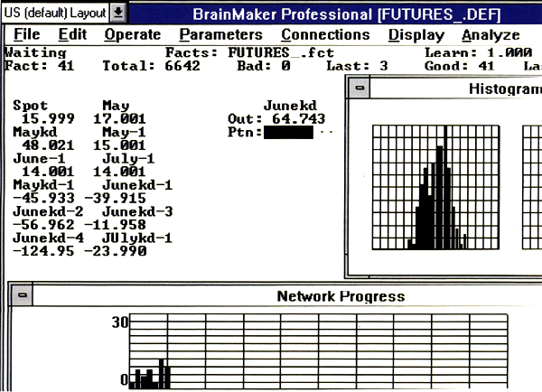Select the Junekd-1 value -39.915

[115, 198]
